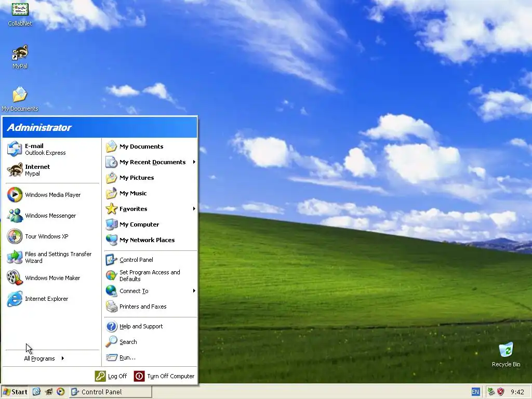Open Search from Start menu

tap(151, 342)
